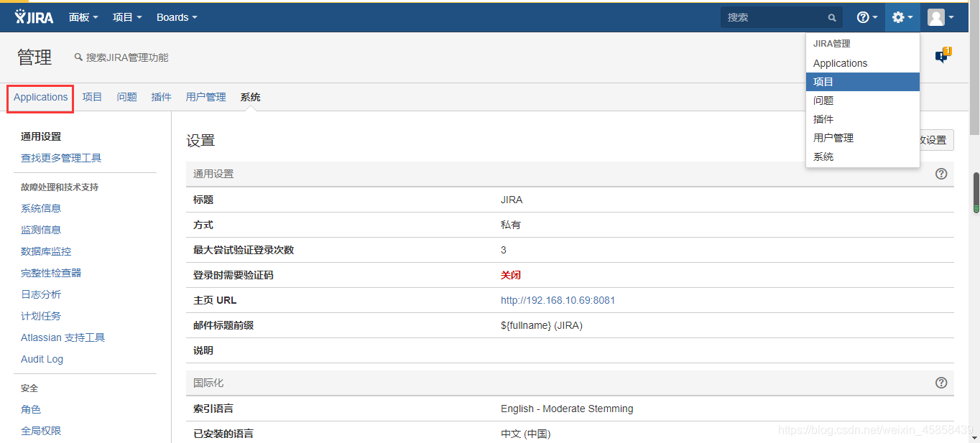The height and width of the screenshot is (443, 980).
Task: Open the user avatar profile menu
Action: point(940,17)
